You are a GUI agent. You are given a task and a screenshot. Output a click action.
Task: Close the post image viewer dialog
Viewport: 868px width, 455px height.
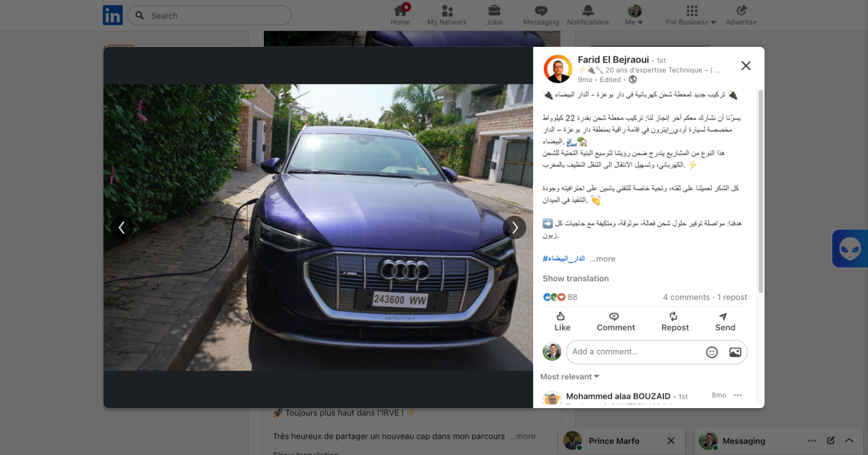[x=745, y=66]
